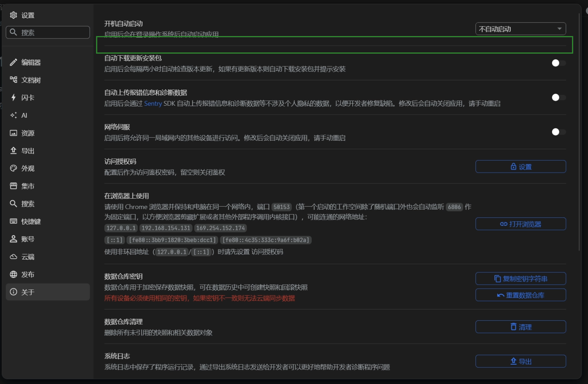Click the 重置数据仓库 button

coord(521,295)
